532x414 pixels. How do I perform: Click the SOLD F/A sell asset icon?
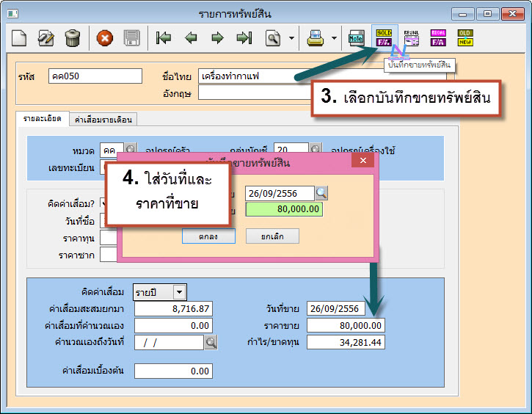coord(384,37)
